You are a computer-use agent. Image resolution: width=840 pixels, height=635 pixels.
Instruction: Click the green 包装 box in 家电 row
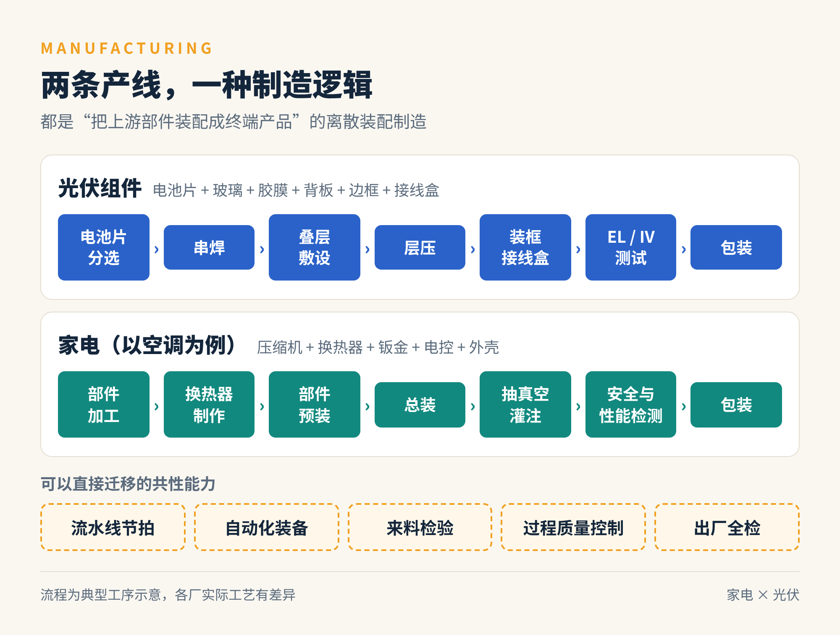click(x=736, y=405)
